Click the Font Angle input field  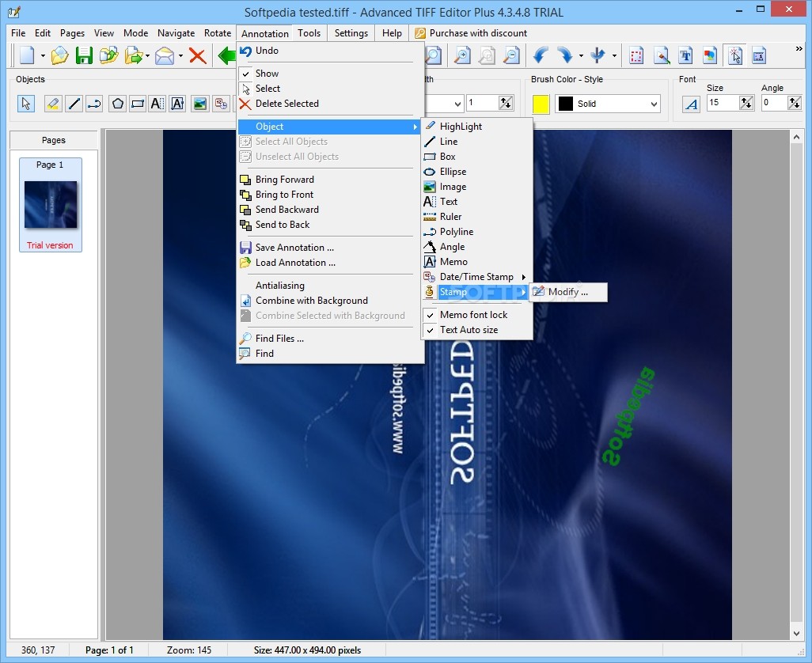(774, 103)
